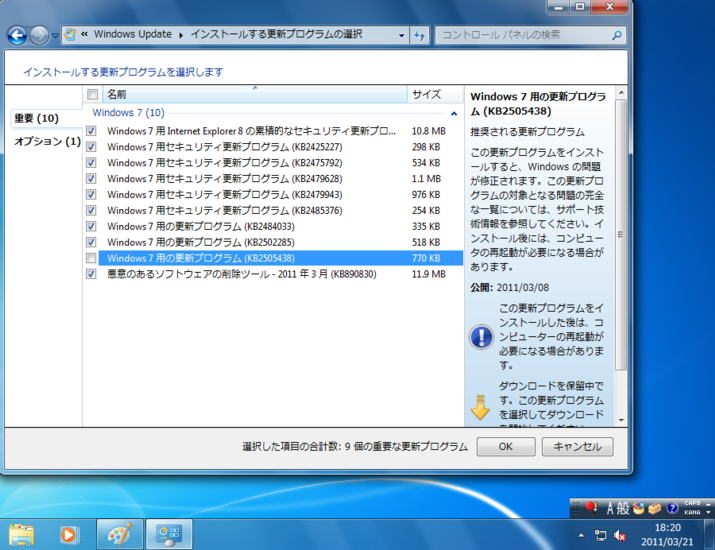This screenshot has width=715, height=550.
Task: Click the OK button
Action: [506, 446]
